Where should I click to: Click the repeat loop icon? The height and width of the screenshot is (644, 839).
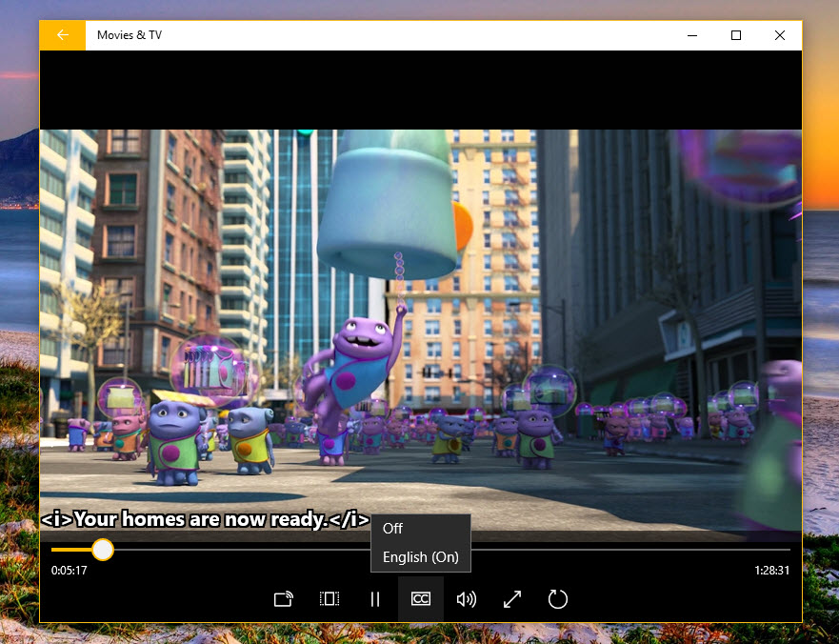(557, 598)
